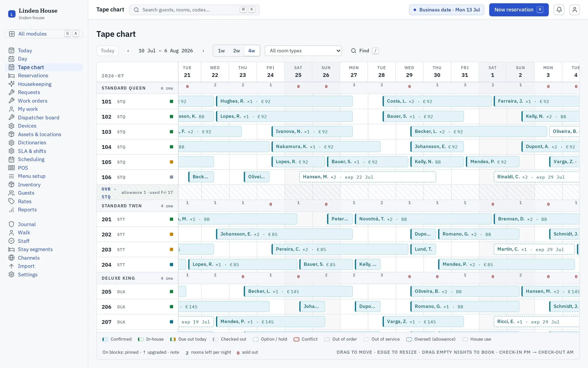Screen dimensions: 588x368
Task: Click the Today button above chart
Action: 108,51
